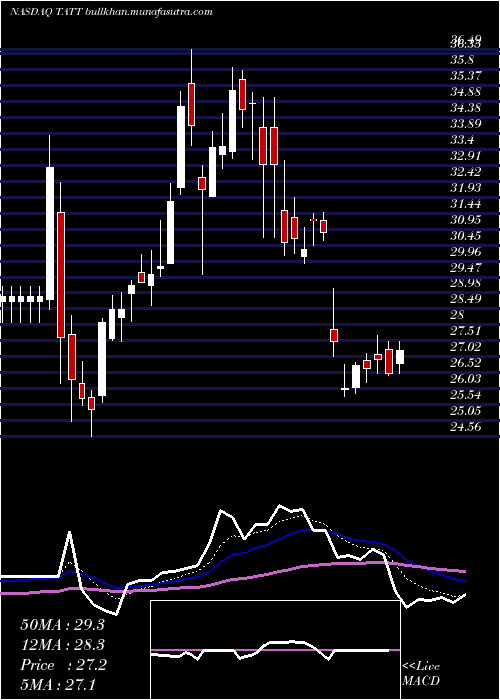Image resolution: width=500 pixels, height=700 pixels.
Task: Select the 26.03 price axis label
Action: point(465,379)
